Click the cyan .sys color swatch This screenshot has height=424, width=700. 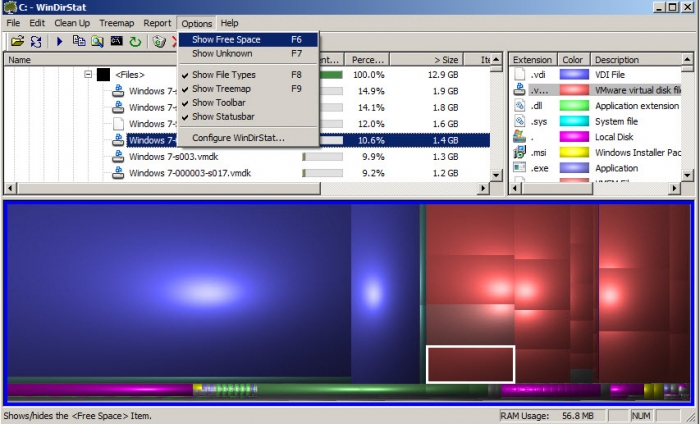(574, 121)
